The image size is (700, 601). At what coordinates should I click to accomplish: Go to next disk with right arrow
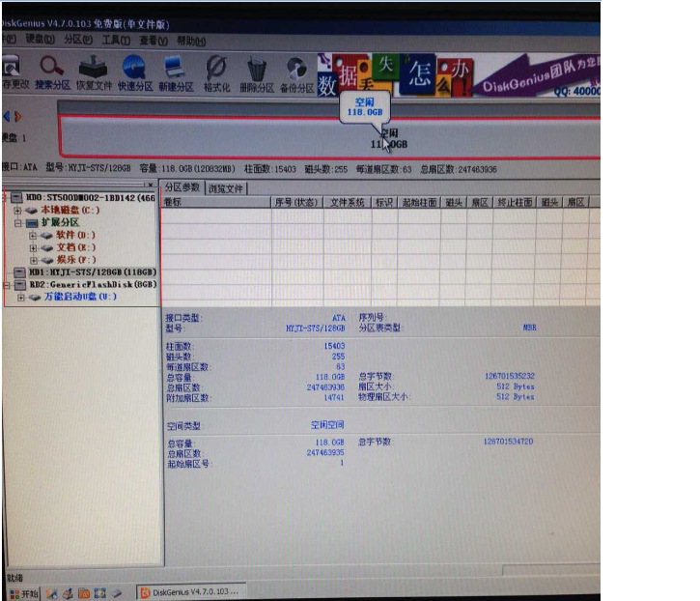pyautogui.click(x=17, y=117)
